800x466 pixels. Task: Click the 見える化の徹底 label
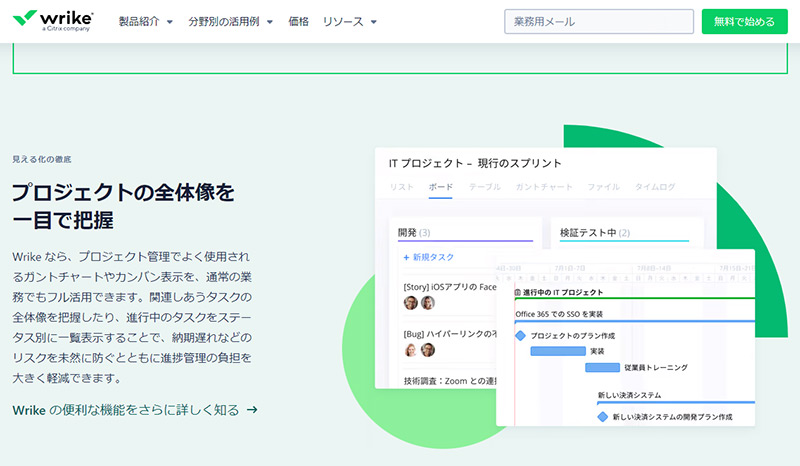(x=42, y=159)
